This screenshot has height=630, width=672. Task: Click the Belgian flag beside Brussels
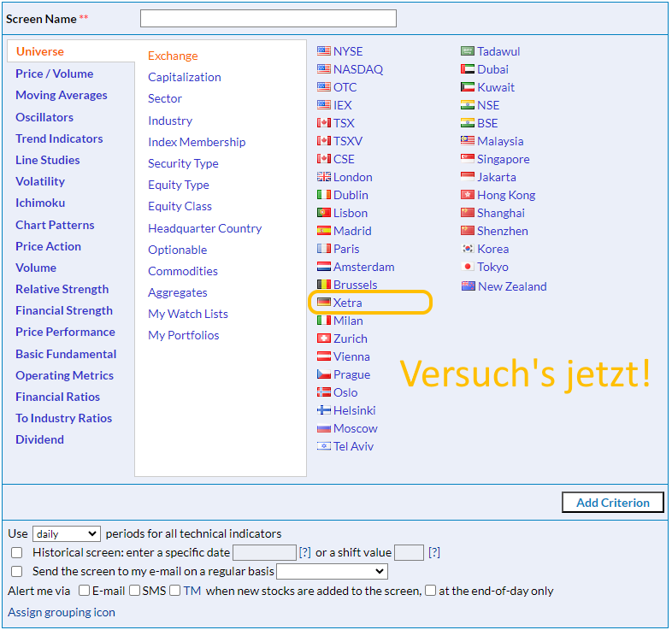click(x=323, y=285)
